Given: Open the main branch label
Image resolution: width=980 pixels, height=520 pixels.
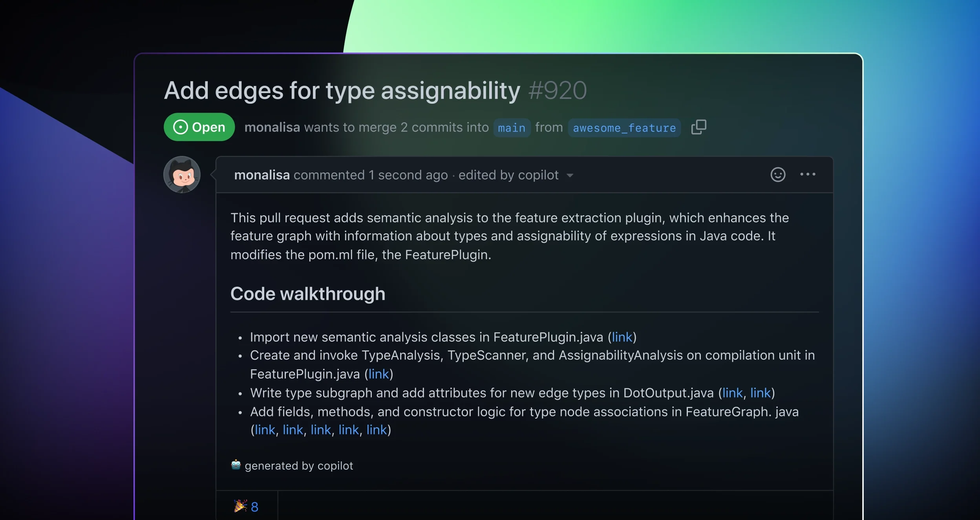Looking at the screenshot, I should coord(512,128).
